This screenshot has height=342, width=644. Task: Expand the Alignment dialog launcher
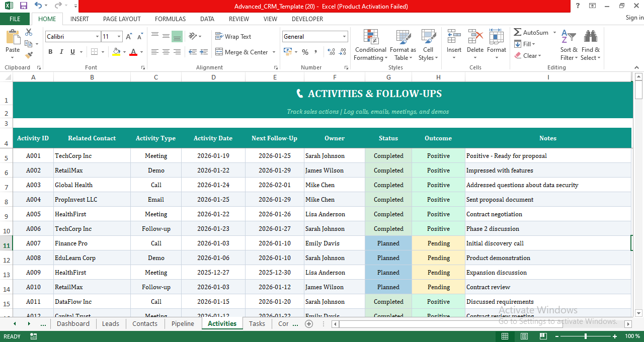(276, 67)
